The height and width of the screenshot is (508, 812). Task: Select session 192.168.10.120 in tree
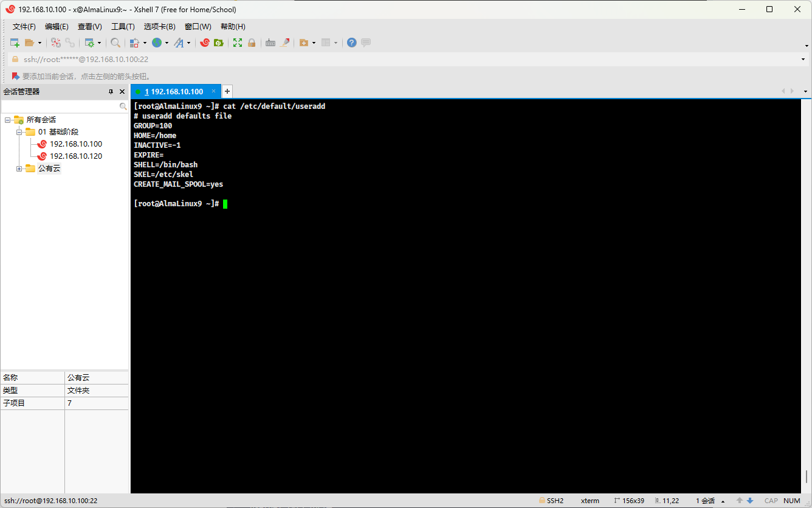coord(75,156)
